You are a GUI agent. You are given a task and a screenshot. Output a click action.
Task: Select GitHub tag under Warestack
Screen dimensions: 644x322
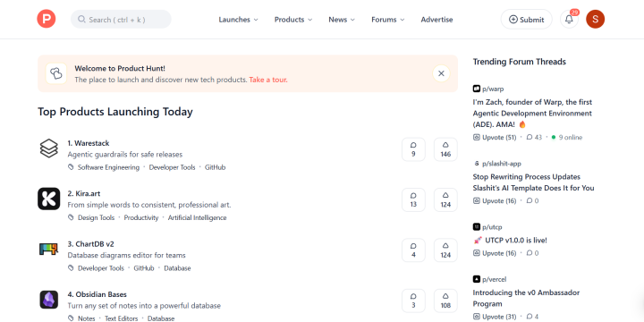pos(216,167)
